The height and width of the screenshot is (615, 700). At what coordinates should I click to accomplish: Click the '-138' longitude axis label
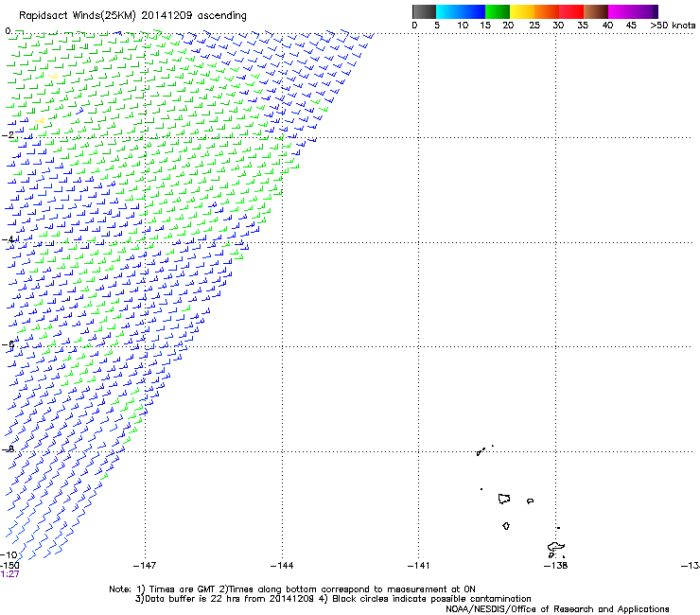pyautogui.click(x=556, y=566)
